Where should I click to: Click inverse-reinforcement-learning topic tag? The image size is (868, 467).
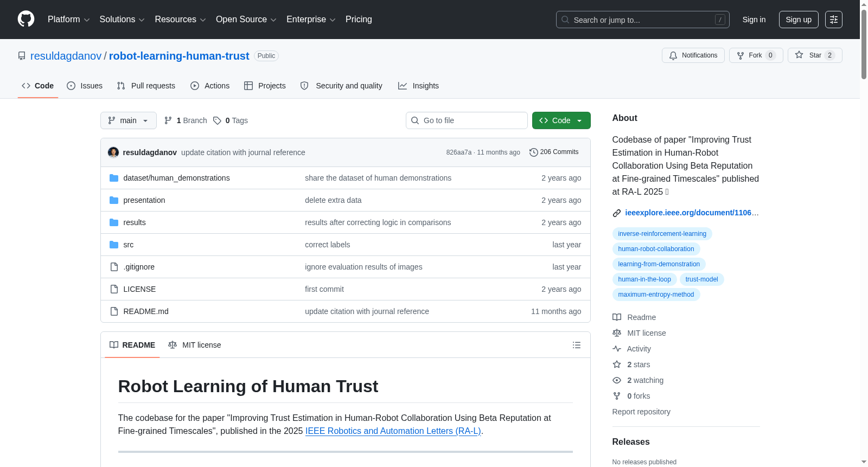[x=662, y=234]
